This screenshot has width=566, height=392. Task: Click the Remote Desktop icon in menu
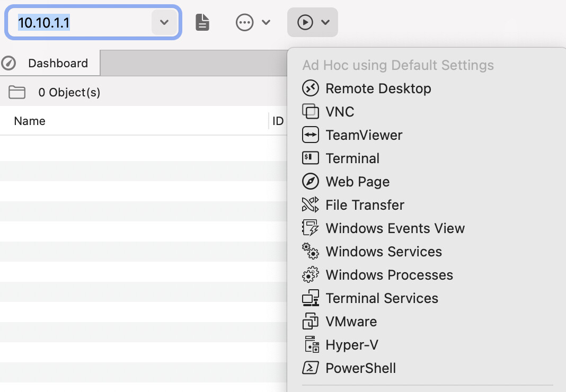coord(310,88)
